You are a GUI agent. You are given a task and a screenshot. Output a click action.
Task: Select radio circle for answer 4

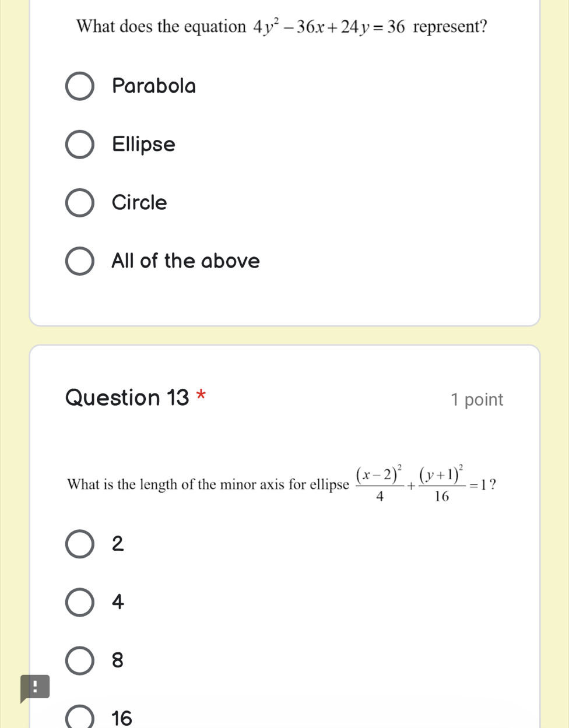[79, 602]
